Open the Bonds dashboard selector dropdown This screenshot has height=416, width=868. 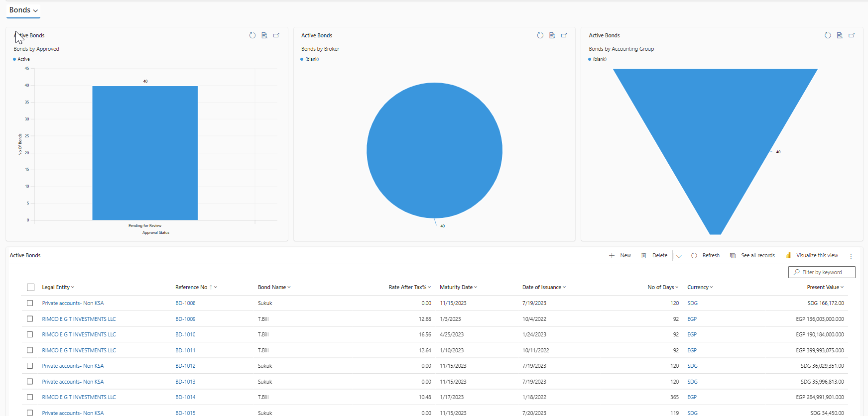[x=23, y=10]
